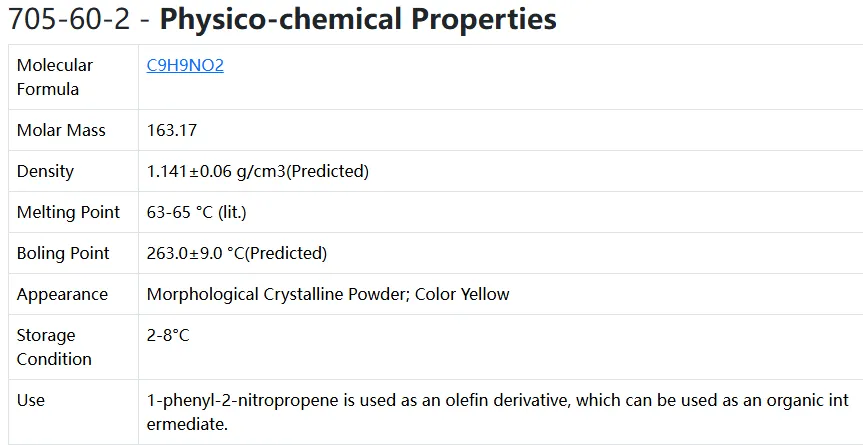Screen dimensions: 863x445
Task: Click the 163.17 molar mass value
Action: tap(172, 130)
